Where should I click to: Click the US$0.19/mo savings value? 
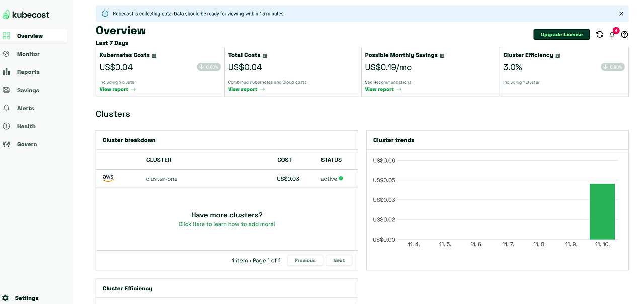click(x=388, y=67)
